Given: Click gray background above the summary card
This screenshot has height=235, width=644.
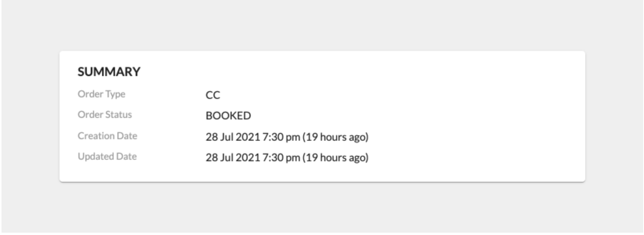Looking at the screenshot, I should point(322,25).
